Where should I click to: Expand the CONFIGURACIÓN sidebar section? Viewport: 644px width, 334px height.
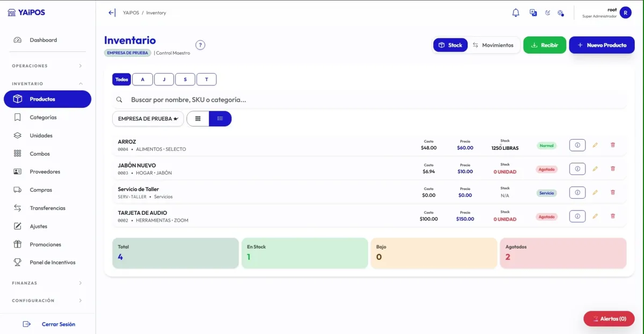coord(48,301)
